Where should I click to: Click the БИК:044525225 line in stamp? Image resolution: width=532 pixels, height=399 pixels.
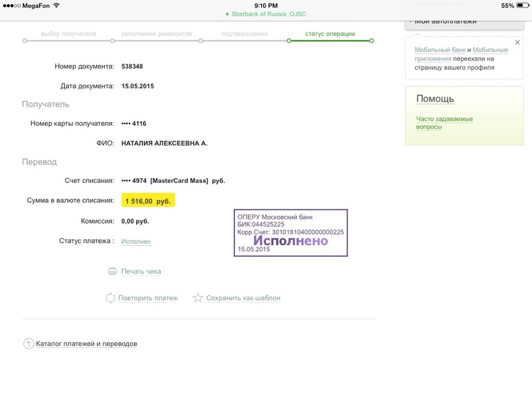click(x=260, y=224)
